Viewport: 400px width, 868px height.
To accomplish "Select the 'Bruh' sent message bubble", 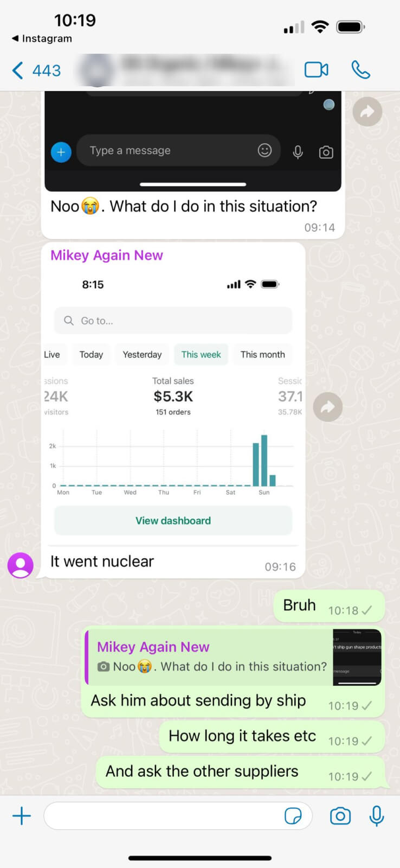I will [x=329, y=606].
